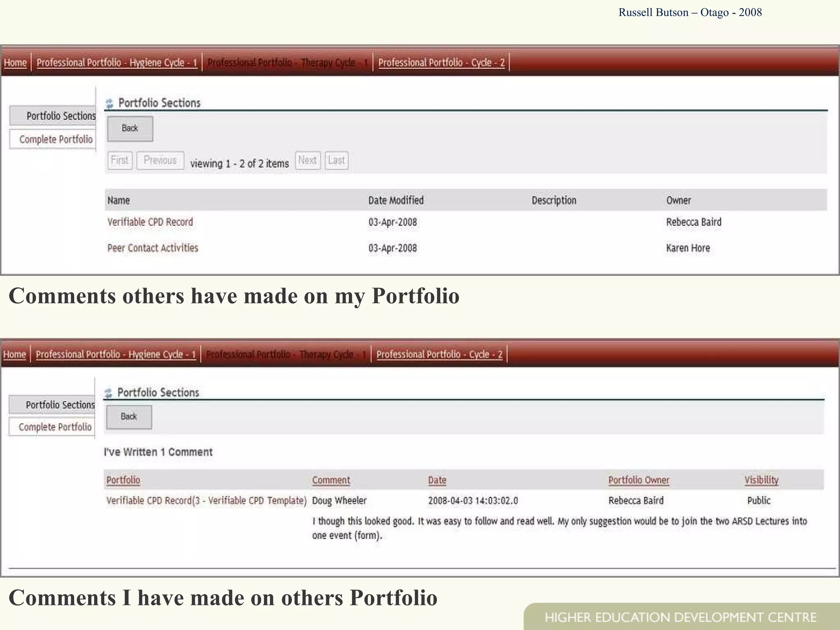Click the 'viewing 1 - 2 of 2 items' text
The width and height of the screenshot is (840, 630).
pos(240,164)
